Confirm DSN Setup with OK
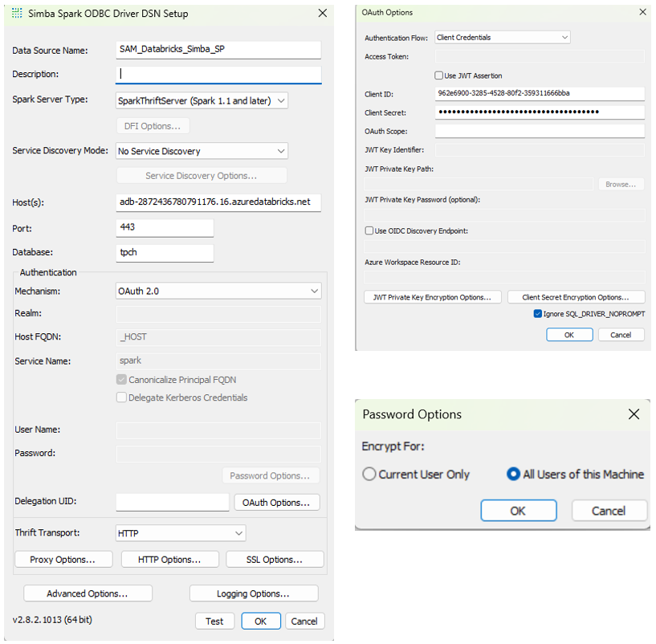This screenshot has height=644, width=656. [x=261, y=621]
